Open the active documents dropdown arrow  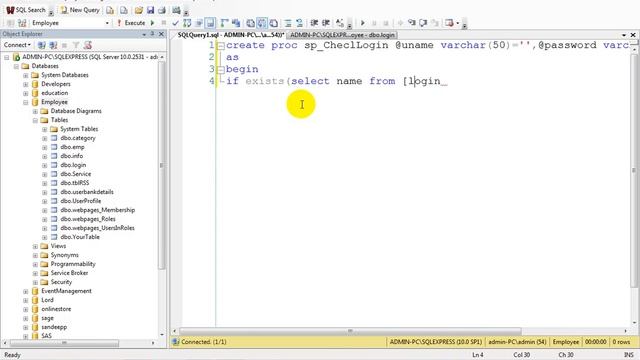coord(624,35)
